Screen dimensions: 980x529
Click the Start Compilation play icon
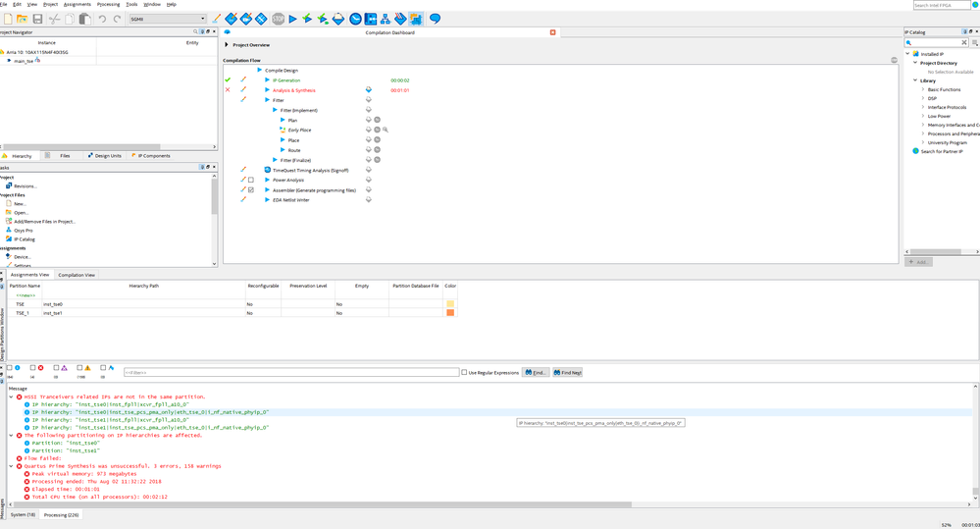[292, 19]
